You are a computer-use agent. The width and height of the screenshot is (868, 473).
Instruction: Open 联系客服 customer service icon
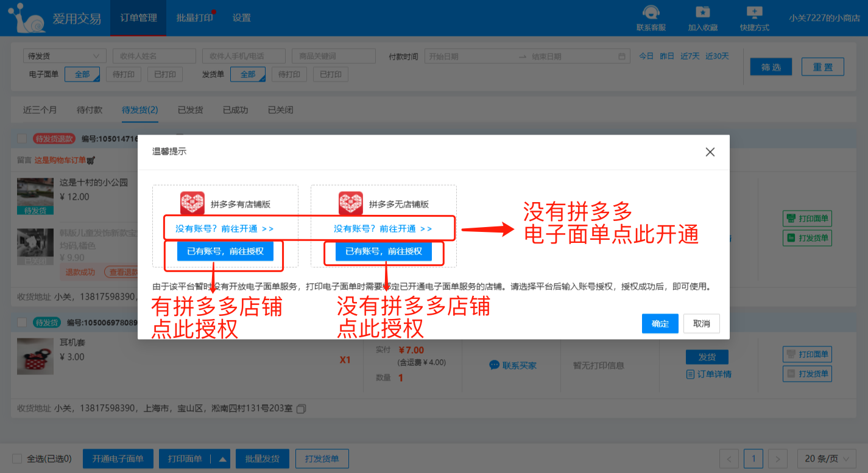point(651,12)
